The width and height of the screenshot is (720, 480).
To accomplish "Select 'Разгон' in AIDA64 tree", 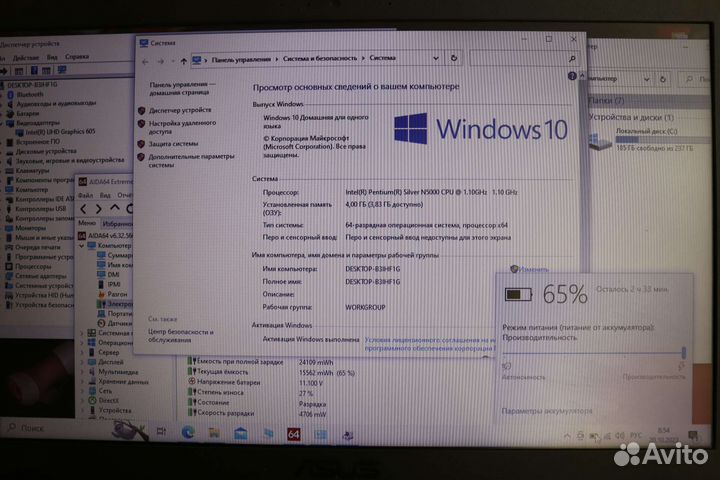I will pyautogui.click(x=117, y=294).
